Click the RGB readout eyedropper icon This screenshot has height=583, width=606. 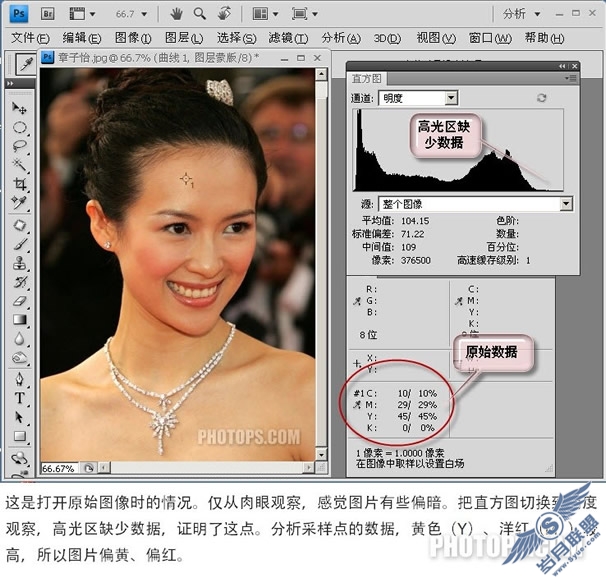[x=357, y=301]
